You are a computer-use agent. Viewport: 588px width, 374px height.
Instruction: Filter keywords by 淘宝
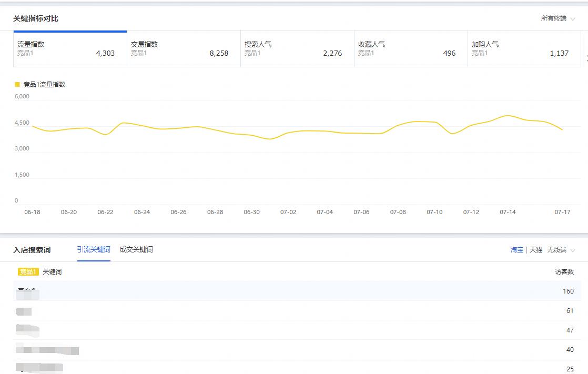516,250
